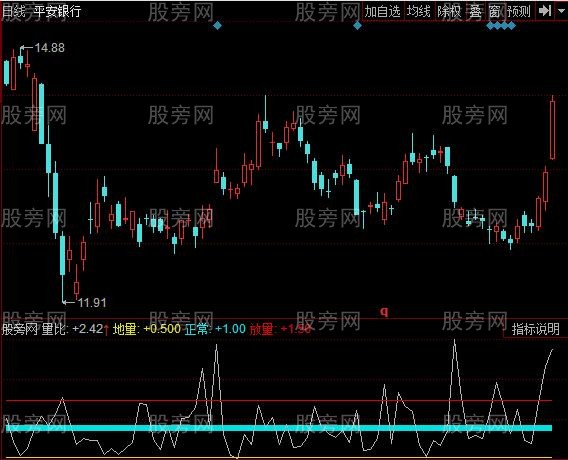
Task: Toggle the 均线 moving averages
Action: [418, 12]
